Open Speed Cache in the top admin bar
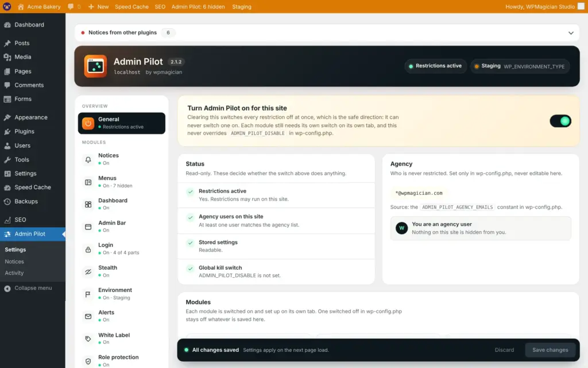The width and height of the screenshot is (588, 368). (131, 7)
